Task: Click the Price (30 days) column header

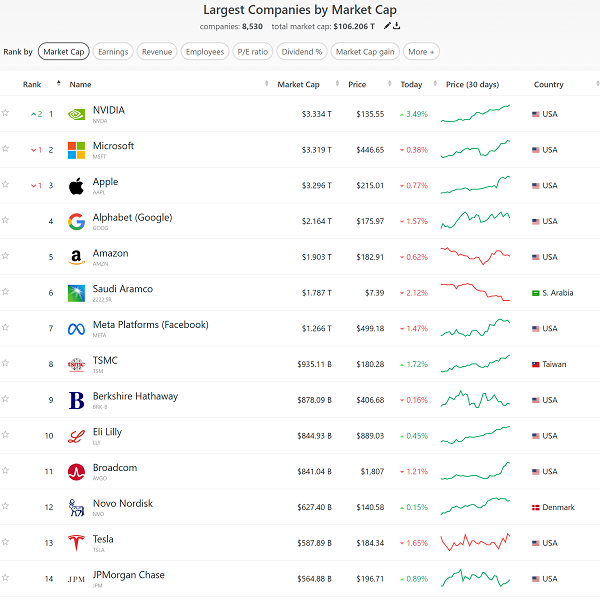Action: pos(473,85)
